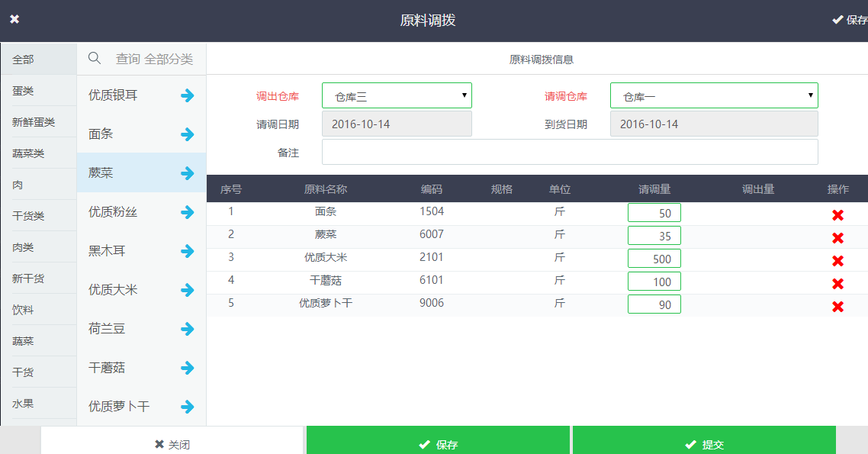The width and height of the screenshot is (868, 454).
Task: Switch to the 饮料 category
Action: [x=23, y=310]
